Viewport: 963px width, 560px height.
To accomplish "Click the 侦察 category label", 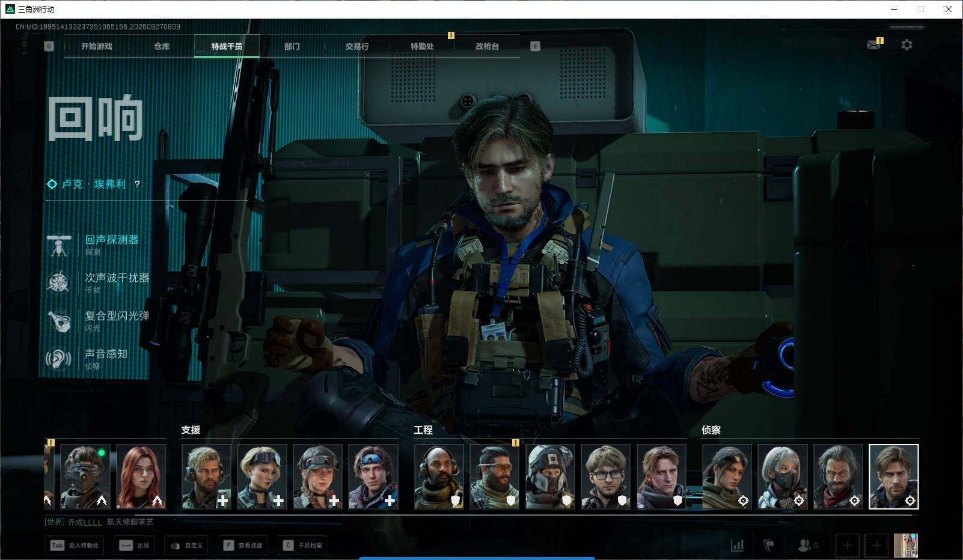I will [x=711, y=430].
